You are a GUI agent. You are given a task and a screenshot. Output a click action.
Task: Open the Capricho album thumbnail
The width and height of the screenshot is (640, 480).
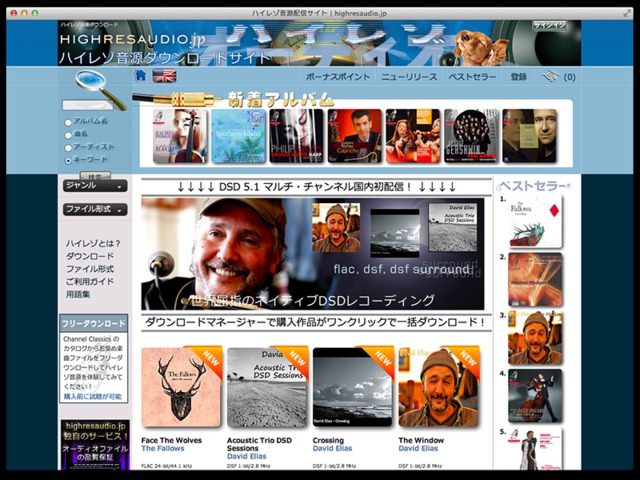355,136
